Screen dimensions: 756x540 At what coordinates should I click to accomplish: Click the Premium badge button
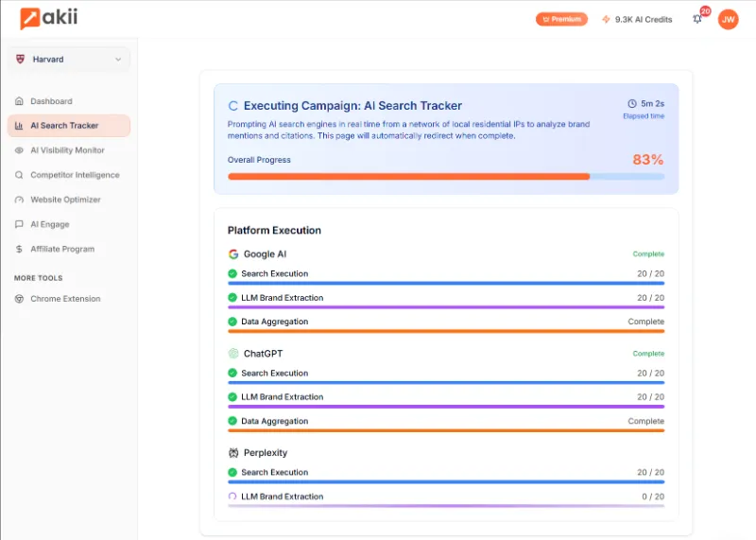coord(561,19)
